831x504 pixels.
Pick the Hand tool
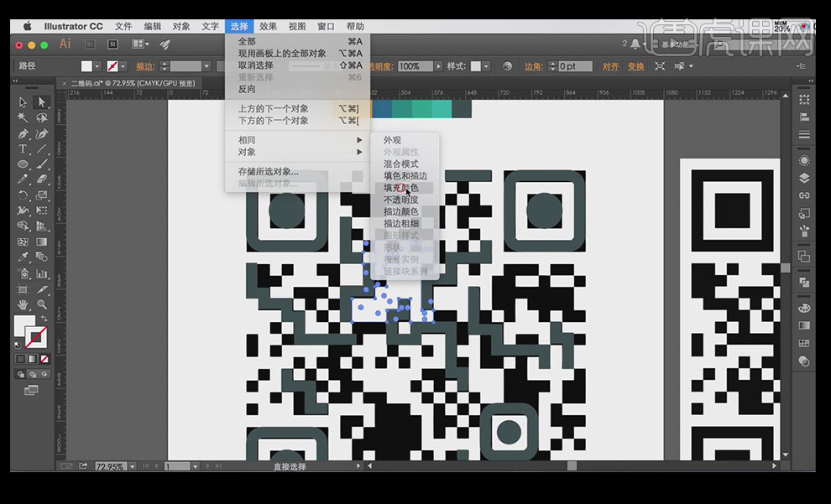click(x=23, y=304)
